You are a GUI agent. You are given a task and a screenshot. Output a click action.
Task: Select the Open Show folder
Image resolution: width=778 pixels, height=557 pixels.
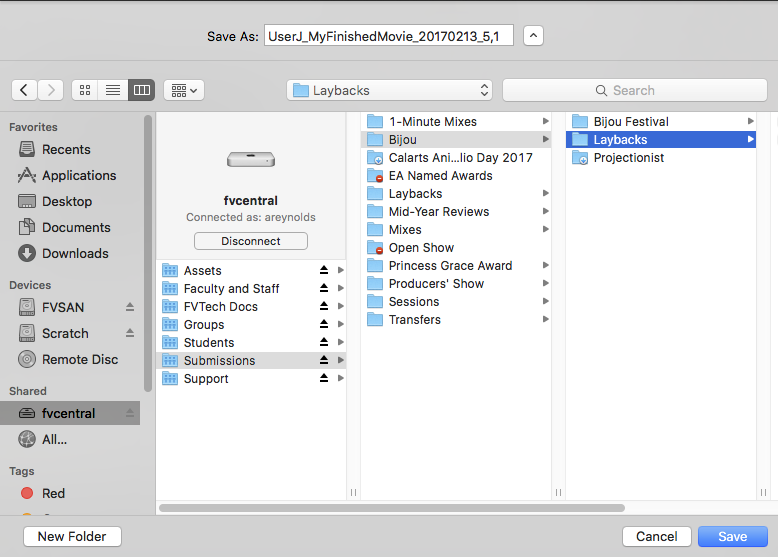coord(456,248)
